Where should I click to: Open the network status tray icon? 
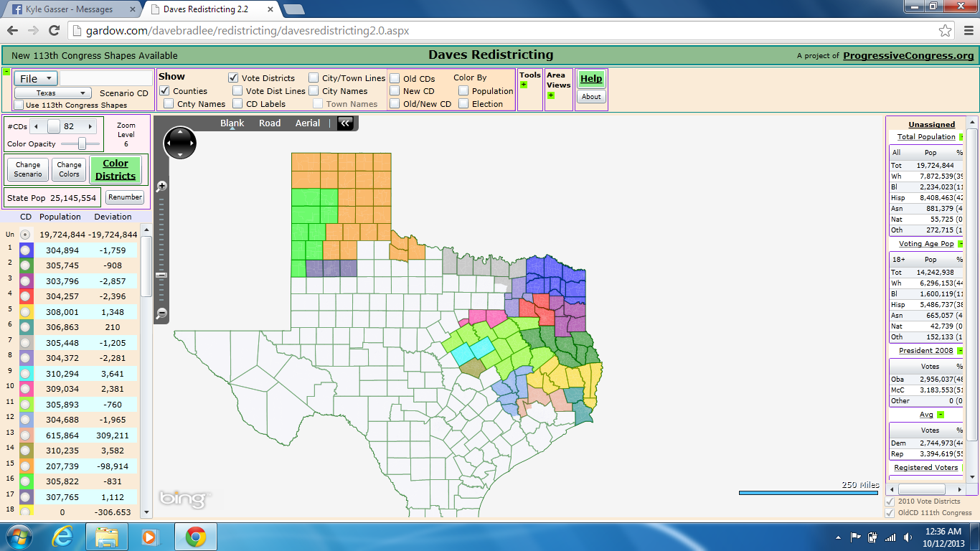(890, 537)
